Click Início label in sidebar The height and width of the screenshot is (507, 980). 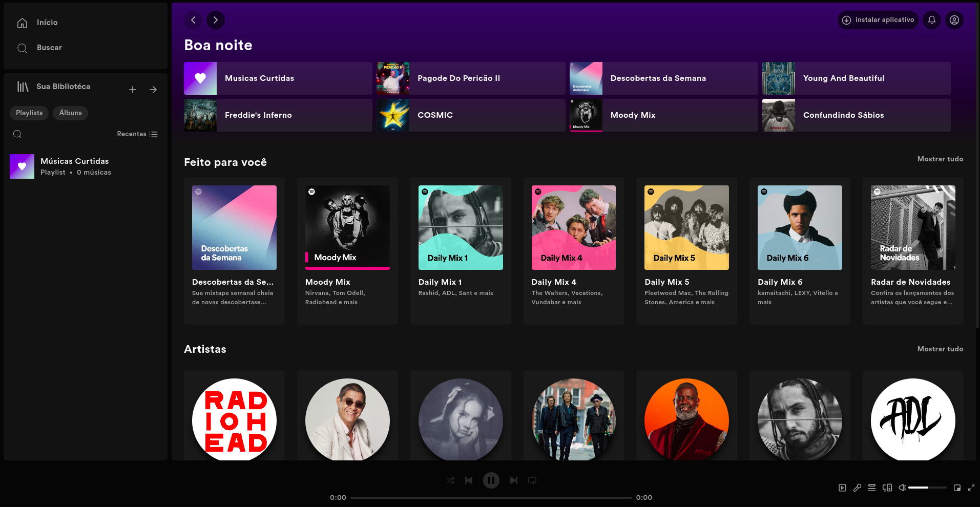tap(47, 23)
